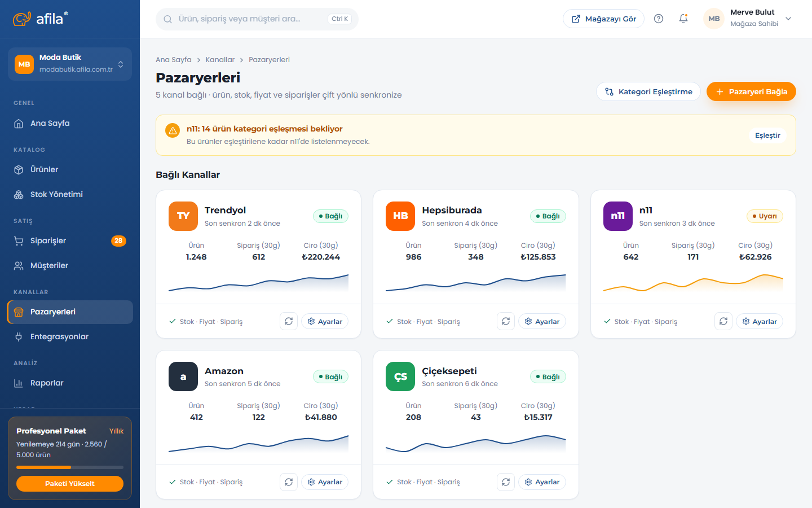
Task: Click the Kanallar breadcrumb link
Action: point(220,60)
